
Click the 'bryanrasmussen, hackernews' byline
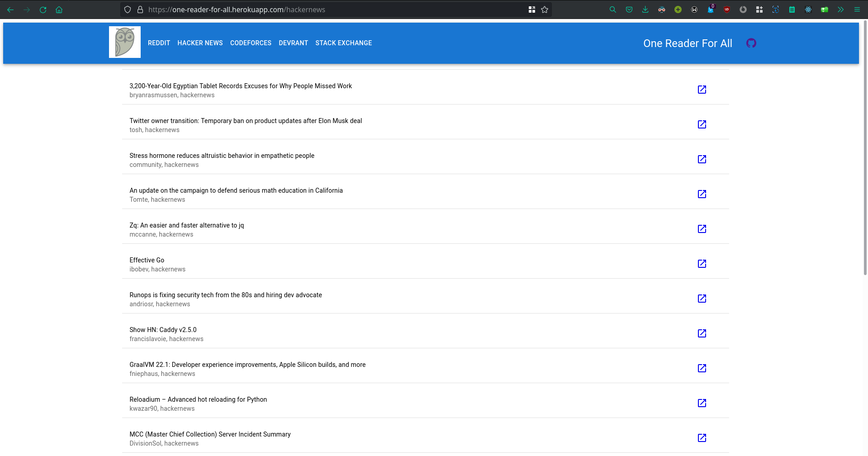172,95
